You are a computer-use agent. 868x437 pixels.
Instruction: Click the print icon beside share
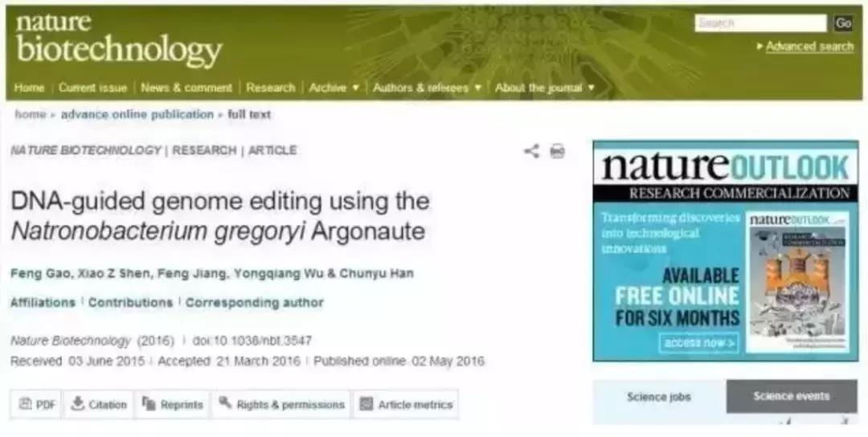pos(558,151)
